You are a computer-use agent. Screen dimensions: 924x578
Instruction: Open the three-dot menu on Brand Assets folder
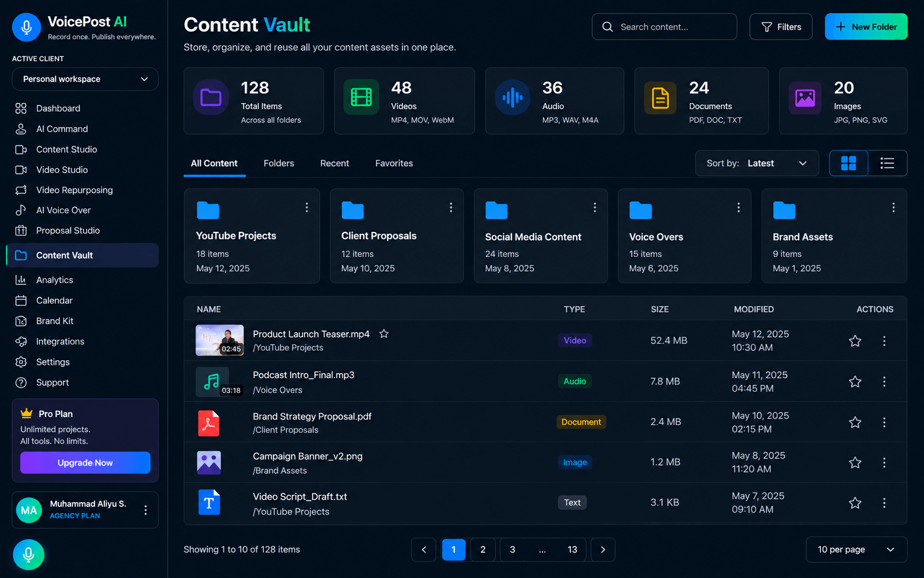[x=894, y=207]
